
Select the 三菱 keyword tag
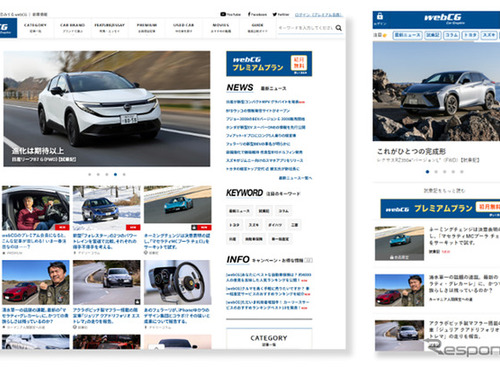click(294, 225)
